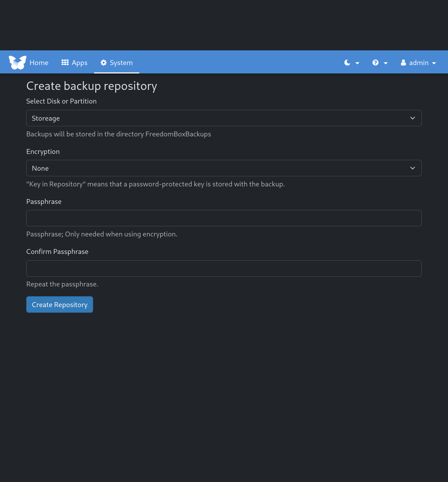The height and width of the screenshot is (482, 448).
Task: Open the Encryption dropdown showing None
Action: click(217, 168)
